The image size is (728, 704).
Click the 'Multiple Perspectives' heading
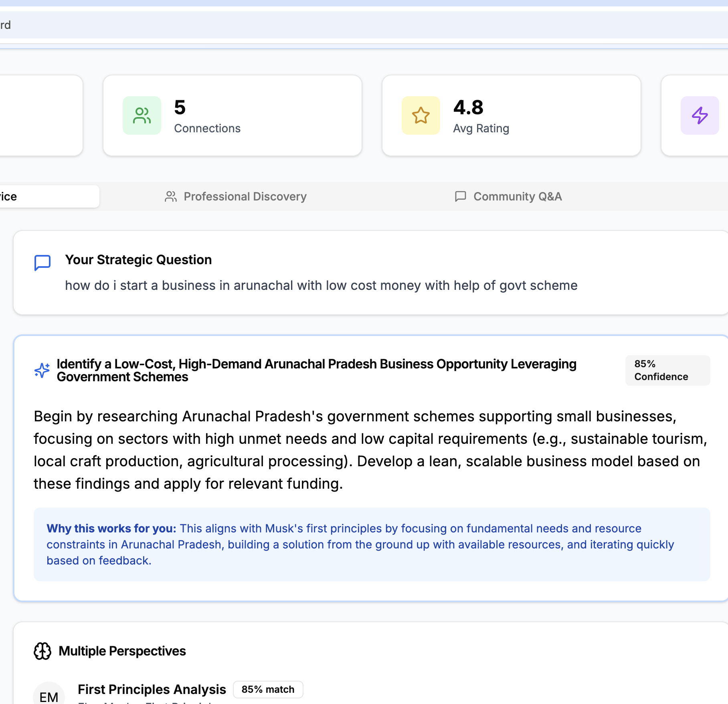coord(122,651)
